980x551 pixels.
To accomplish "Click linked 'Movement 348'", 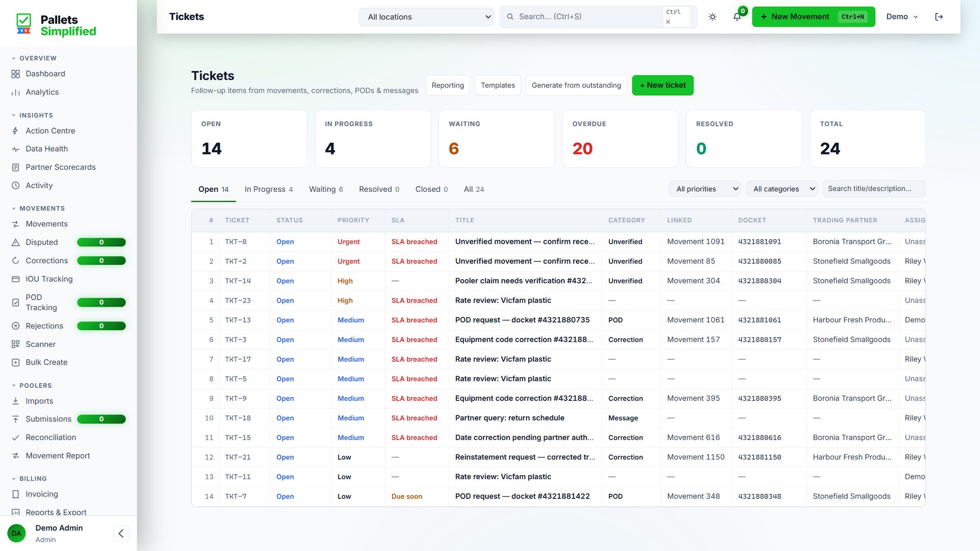I will (693, 496).
